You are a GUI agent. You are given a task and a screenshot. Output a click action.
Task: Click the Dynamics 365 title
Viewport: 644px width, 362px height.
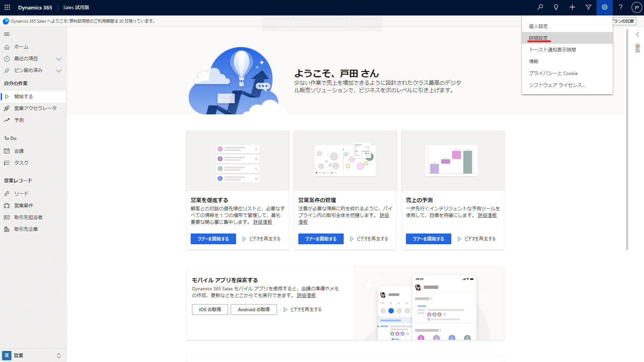tap(35, 7)
